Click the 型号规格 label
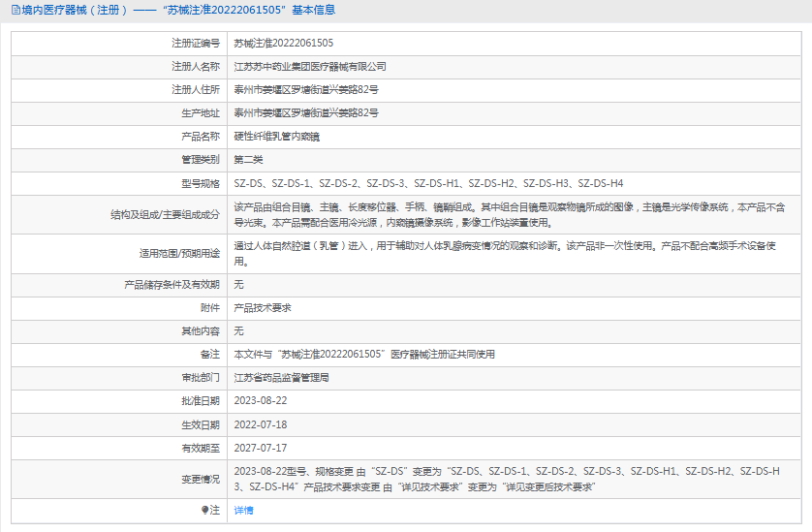812x532 pixels. click(201, 183)
